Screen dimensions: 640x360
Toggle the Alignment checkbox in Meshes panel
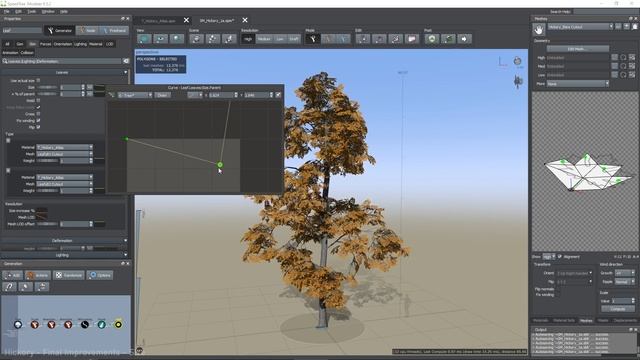[560, 257]
